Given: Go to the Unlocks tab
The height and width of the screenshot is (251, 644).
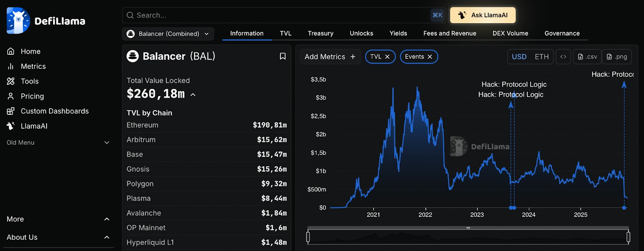Looking at the screenshot, I should coord(361,33).
